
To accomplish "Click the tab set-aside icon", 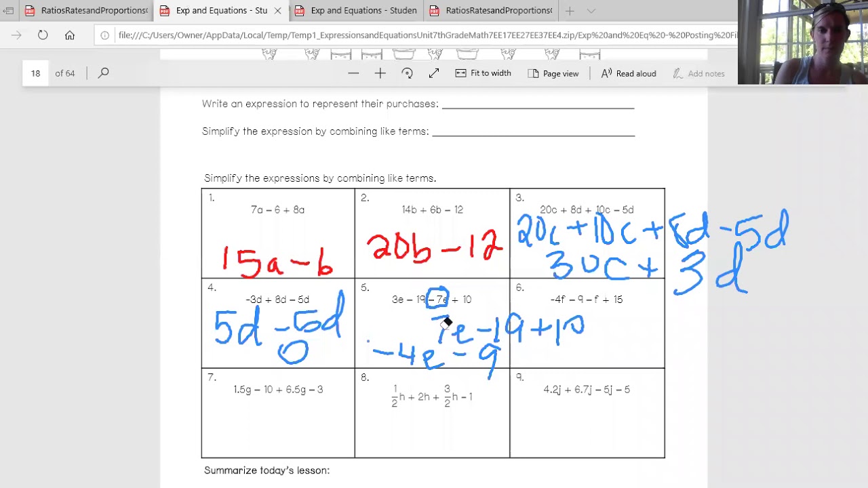I will 9,11.
